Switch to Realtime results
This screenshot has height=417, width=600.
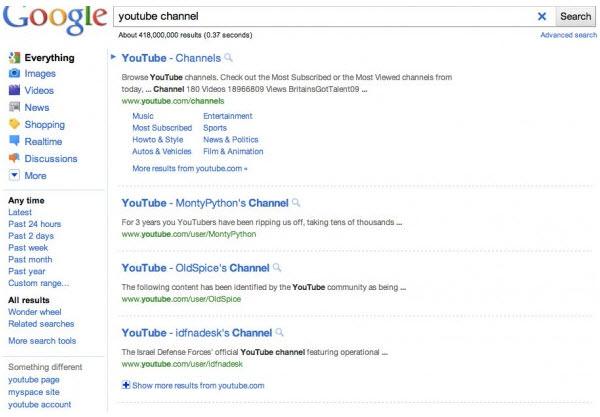coord(43,142)
